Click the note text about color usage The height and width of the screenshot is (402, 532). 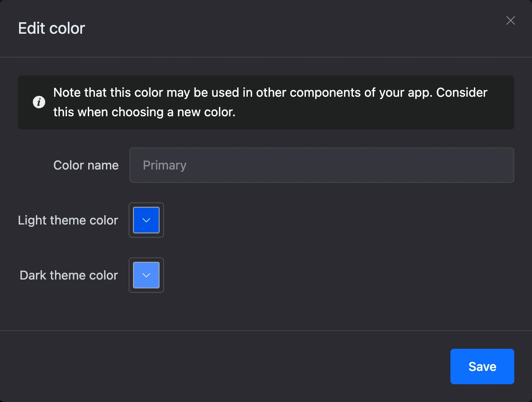pyautogui.click(x=270, y=102)
